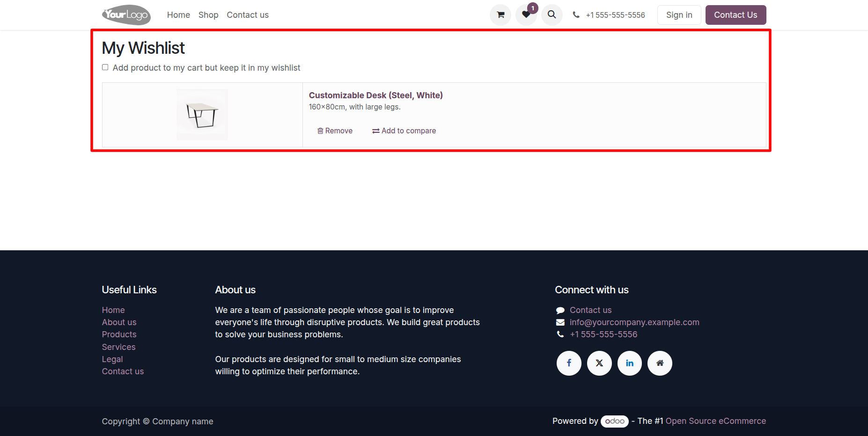Screen dimensions: 868x436
Task: Click the Odoo logo badge
Action: tap(615, 421)
